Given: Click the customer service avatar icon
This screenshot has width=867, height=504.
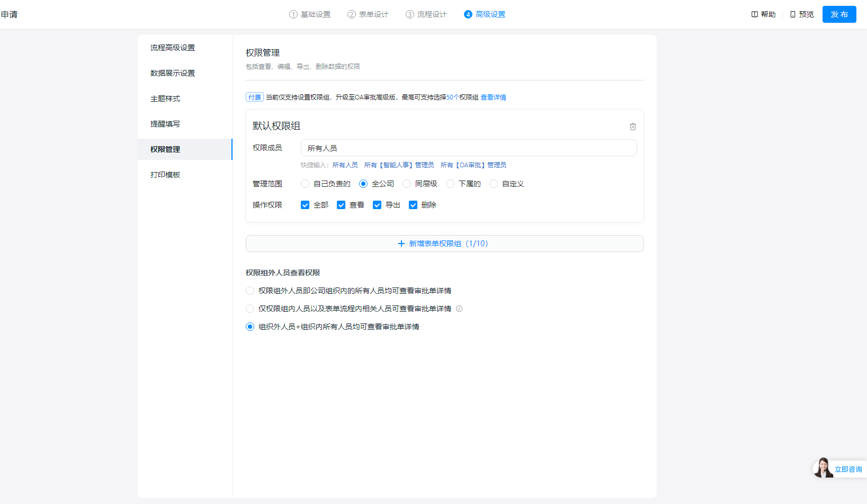Looking at the screenshot, I should 823,468.
